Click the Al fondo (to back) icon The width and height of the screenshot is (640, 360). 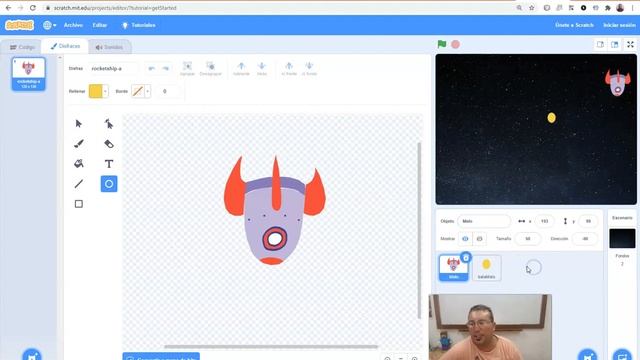tap(309, 68)
